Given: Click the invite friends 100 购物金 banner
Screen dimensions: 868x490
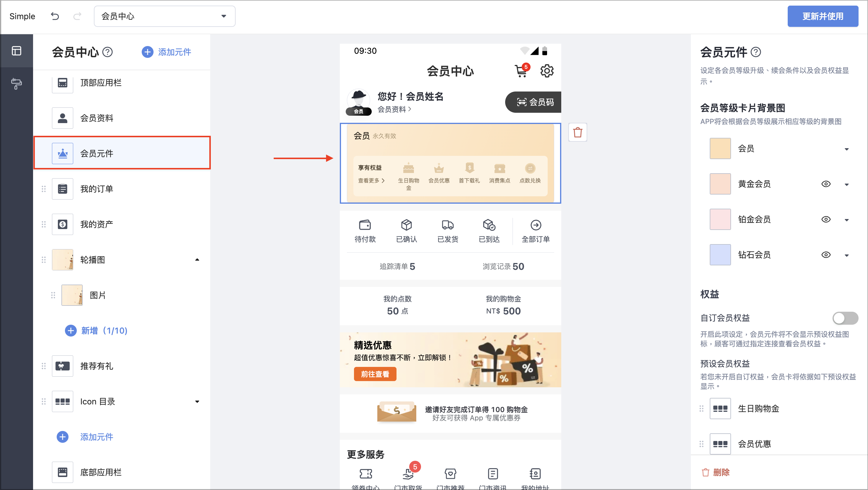Looking at the screenshot, I should coord(451,413).
